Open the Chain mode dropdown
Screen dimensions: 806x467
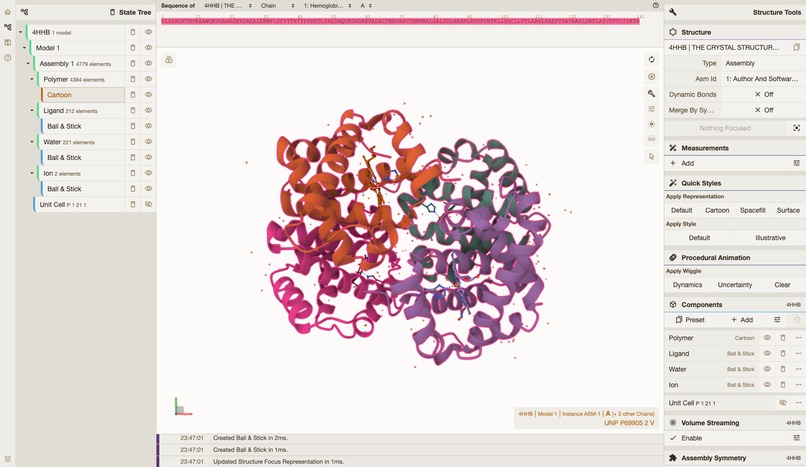point(277,6)
